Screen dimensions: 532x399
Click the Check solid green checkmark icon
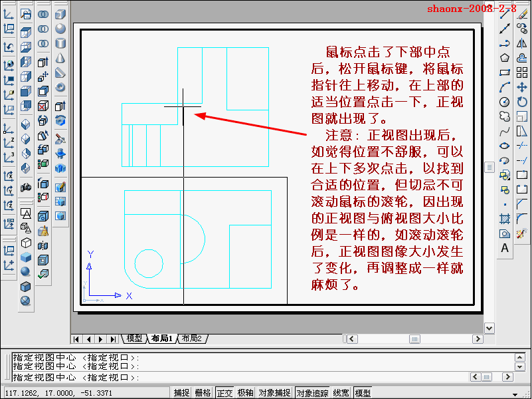pyautogui.click(x=43, y=275)
